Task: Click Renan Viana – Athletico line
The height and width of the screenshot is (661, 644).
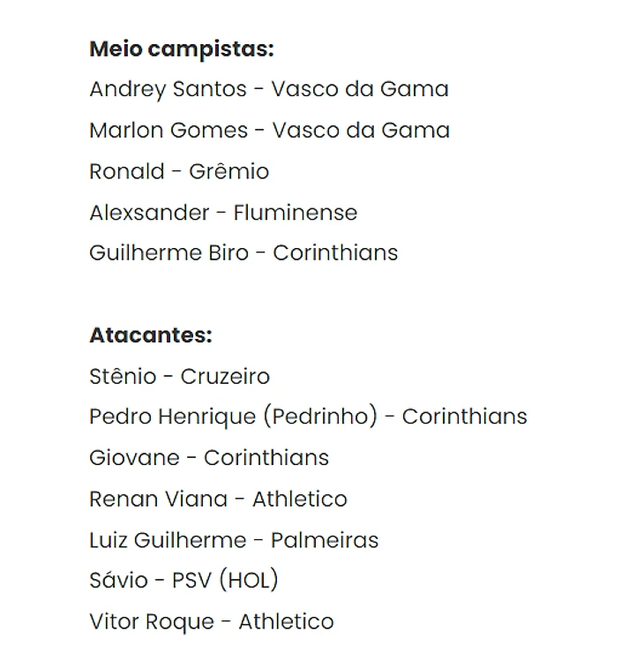Action: tap(218, 500)
